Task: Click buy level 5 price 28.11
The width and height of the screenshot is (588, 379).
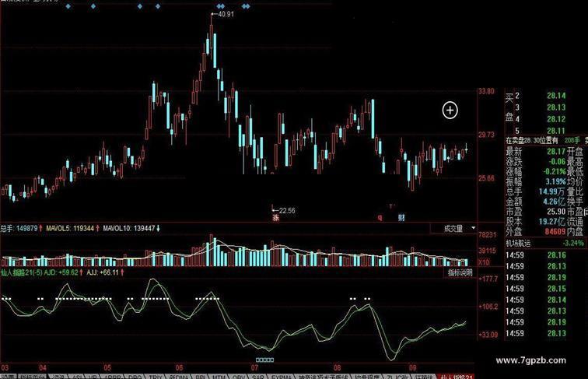Action: (556, 131)
